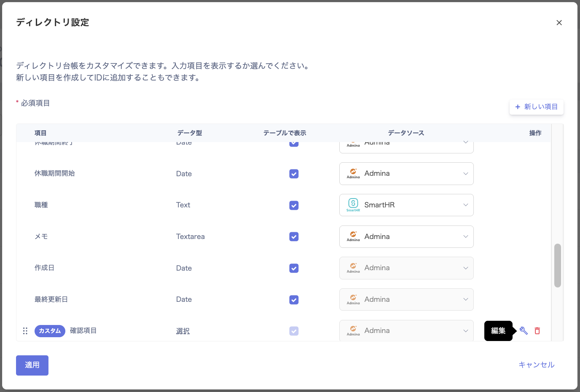This screenshot has width=580, height=392.
Task: Click the red trash delete icon
Action: [x=537, y=331]
